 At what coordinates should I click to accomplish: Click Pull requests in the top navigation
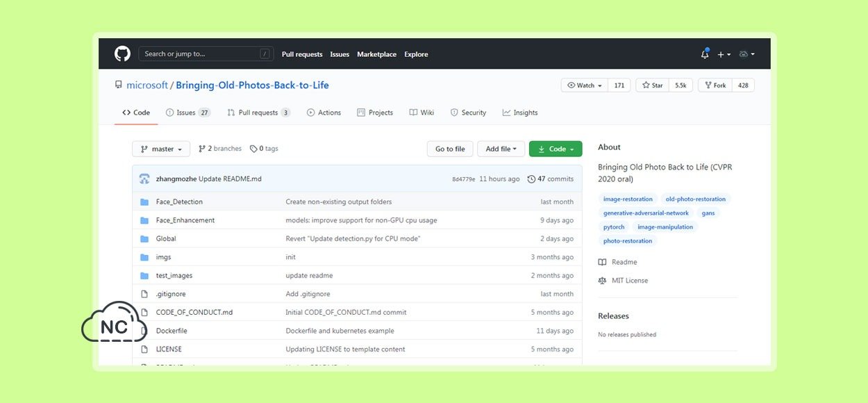click(302, 54)
